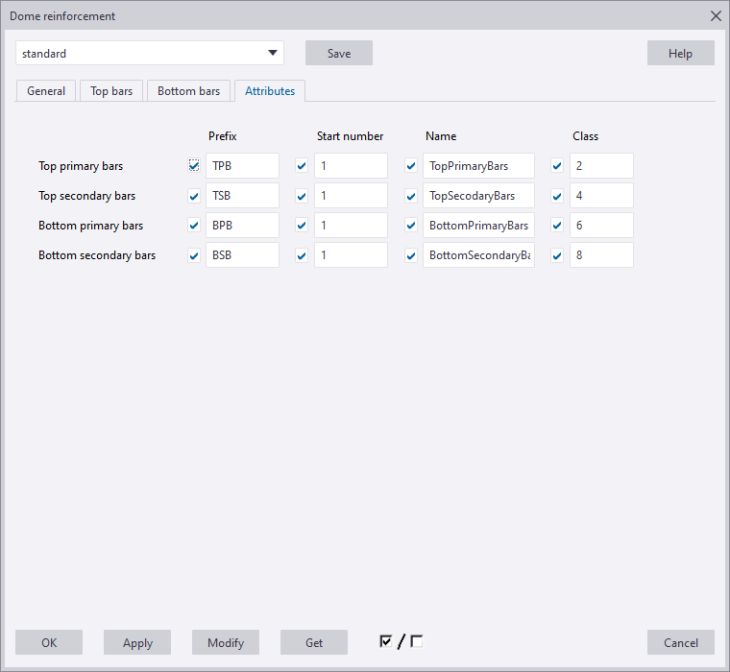Cancel the dialog
Image resolution: width=730 pixels, height=672 pixels.
click(680, 643)
